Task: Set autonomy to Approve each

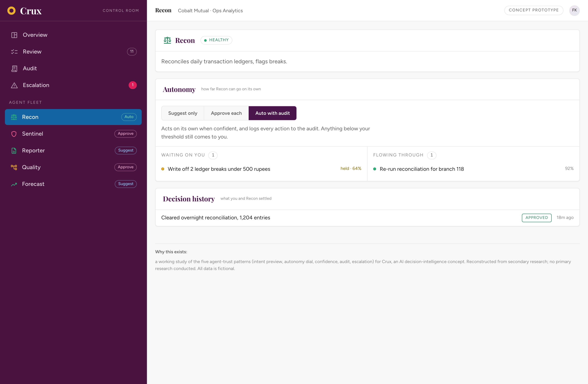Action: 226,113
